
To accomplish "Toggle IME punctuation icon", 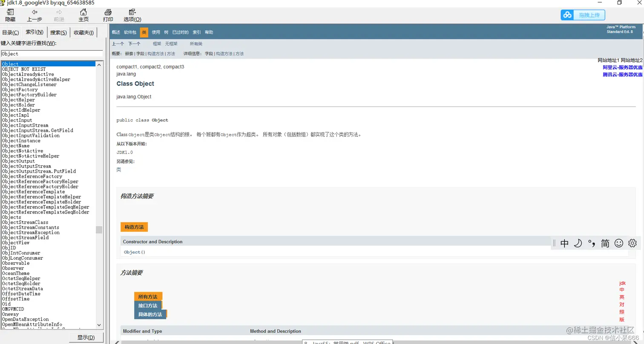I will tap(592, 243).
